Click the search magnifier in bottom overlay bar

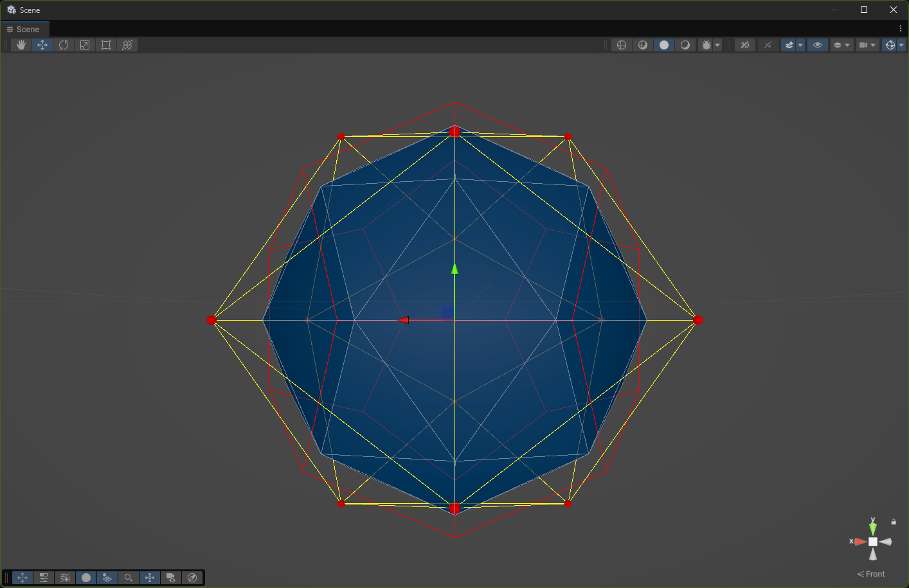coord(129,578)
